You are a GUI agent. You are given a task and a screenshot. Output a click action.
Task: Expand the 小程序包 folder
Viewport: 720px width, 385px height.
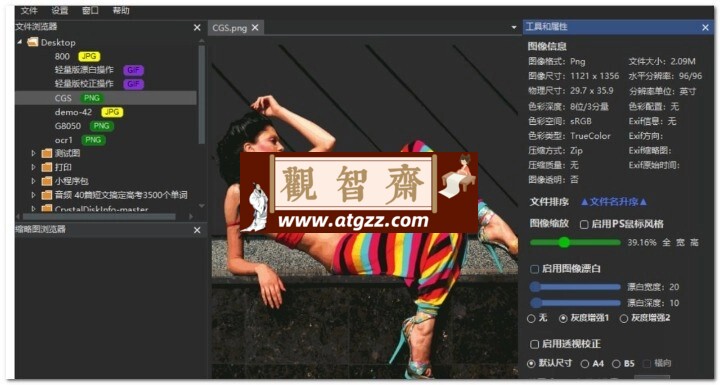(x=33, y=181)
